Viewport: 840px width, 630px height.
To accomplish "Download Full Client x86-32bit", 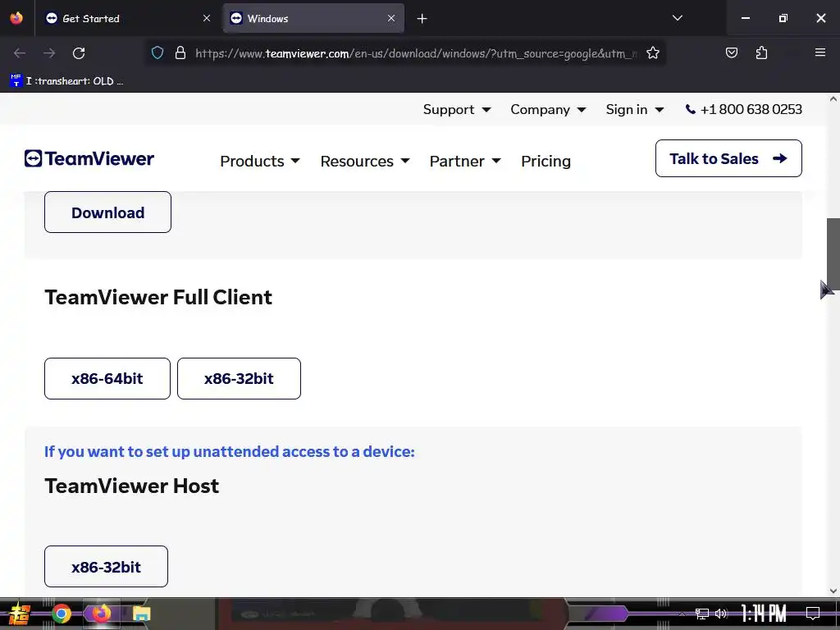I will pos(239,379).
